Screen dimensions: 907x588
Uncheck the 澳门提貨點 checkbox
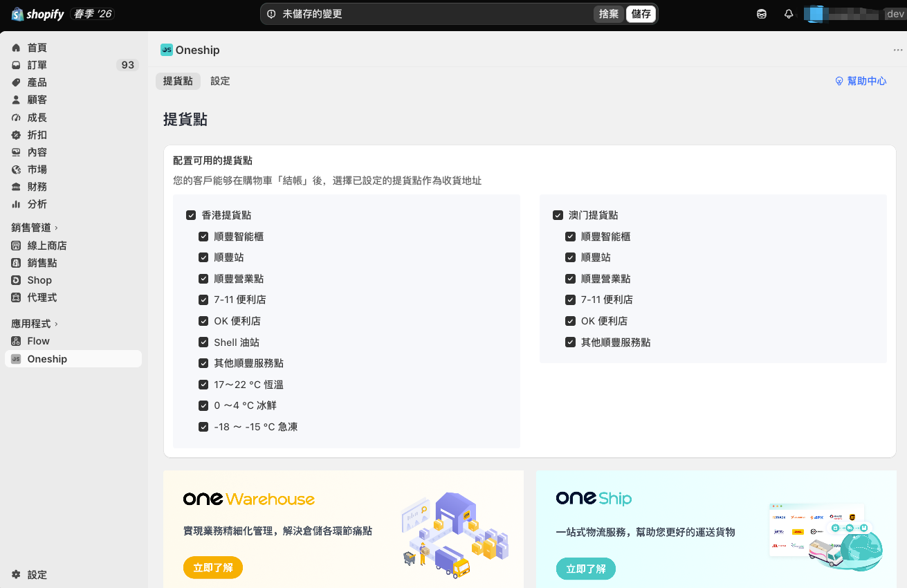558,215
